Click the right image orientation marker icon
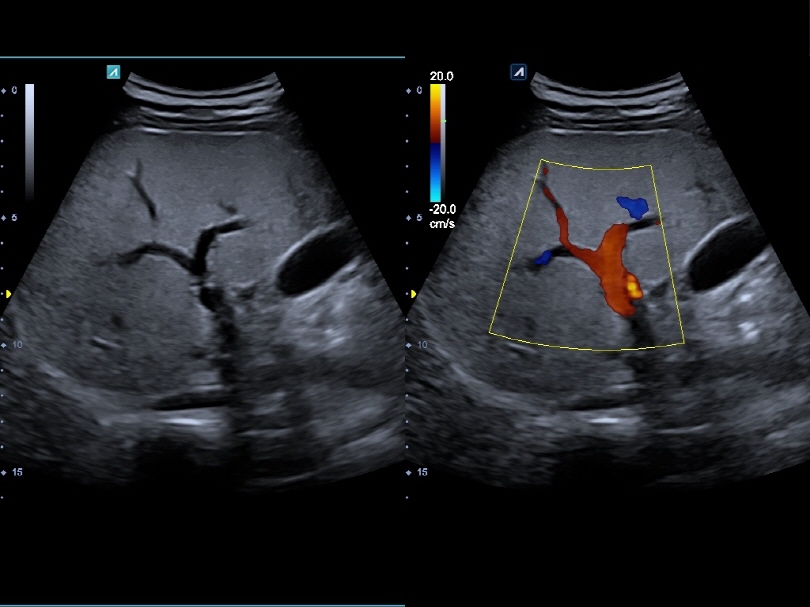The image size is (810, 607). 518,72
